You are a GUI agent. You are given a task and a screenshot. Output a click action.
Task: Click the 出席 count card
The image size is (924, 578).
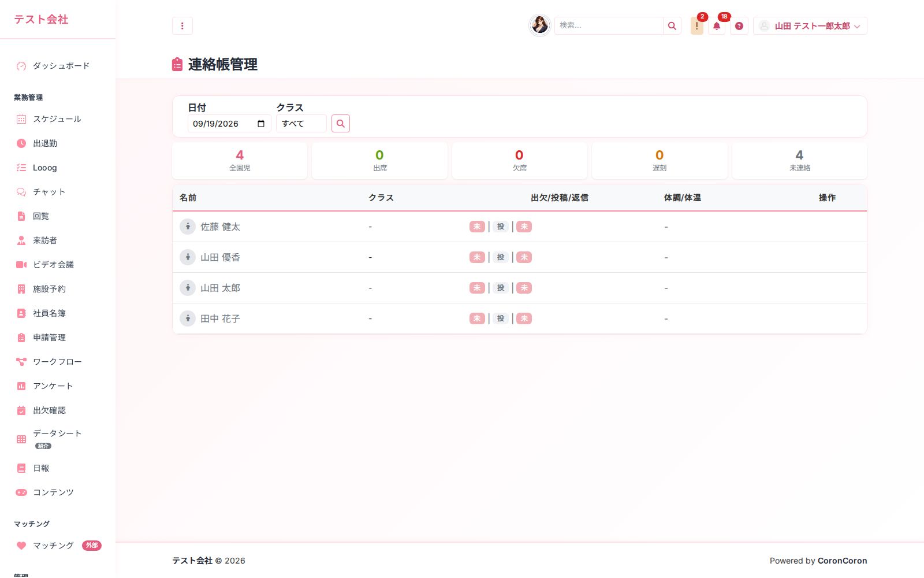[379, 161]
